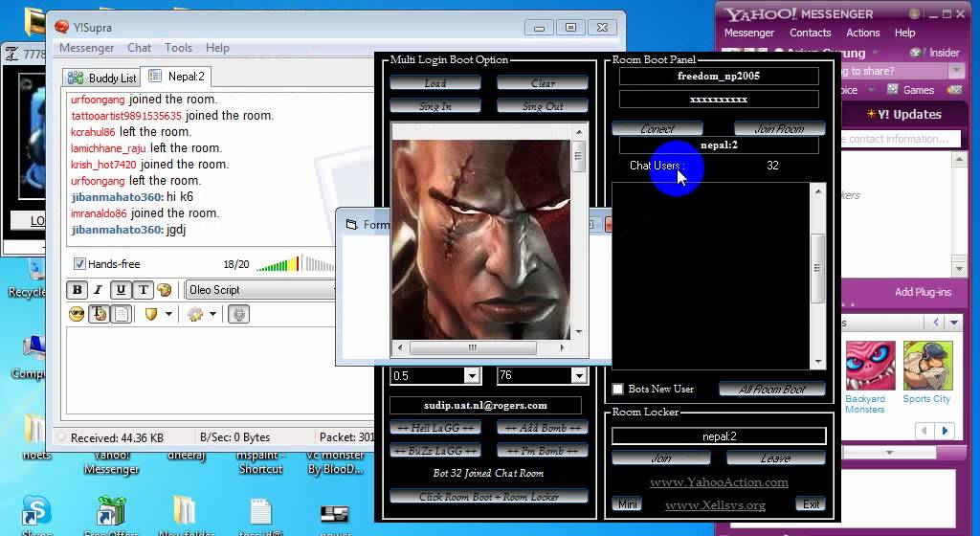The height and width of the screenshot is (536, 980).
Task: Open Actions menu in Yahoo Messenger
Action: (x=862, y=33)
